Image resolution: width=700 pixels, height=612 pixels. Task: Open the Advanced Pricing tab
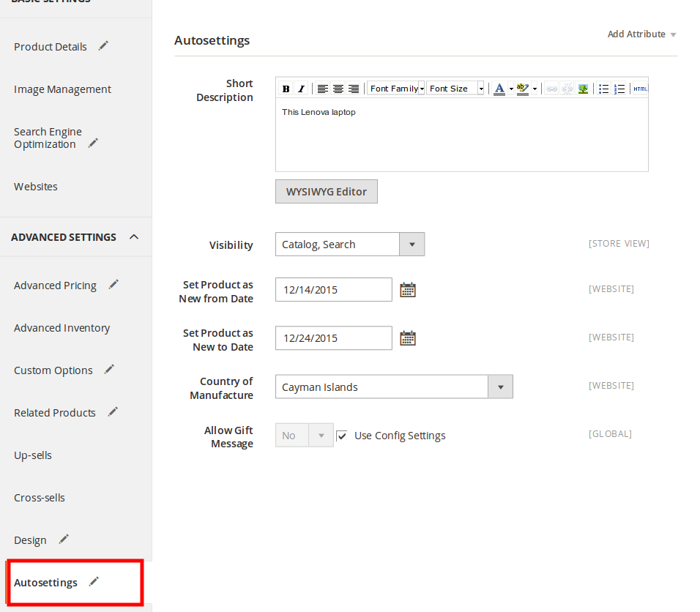point(56,286)
